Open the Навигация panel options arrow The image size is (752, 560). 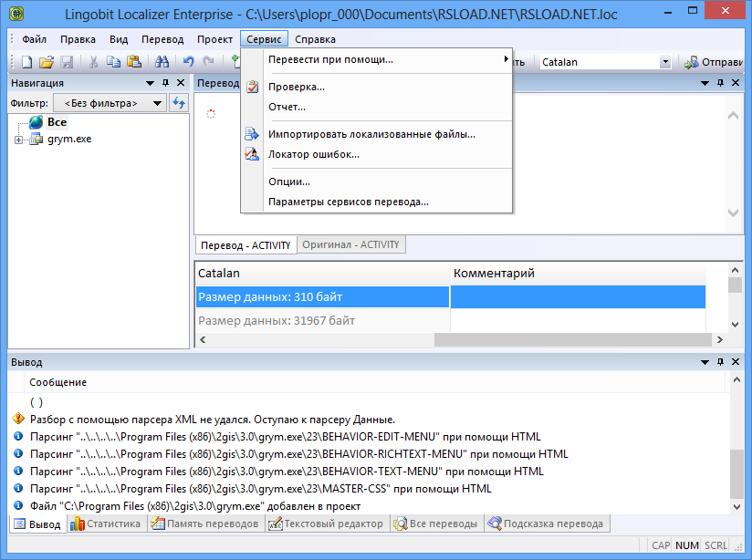[x=150, y=83]
